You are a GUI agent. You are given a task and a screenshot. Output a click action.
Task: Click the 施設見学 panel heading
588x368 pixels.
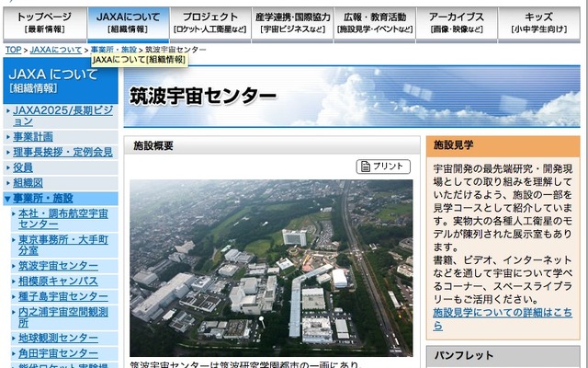503,146
